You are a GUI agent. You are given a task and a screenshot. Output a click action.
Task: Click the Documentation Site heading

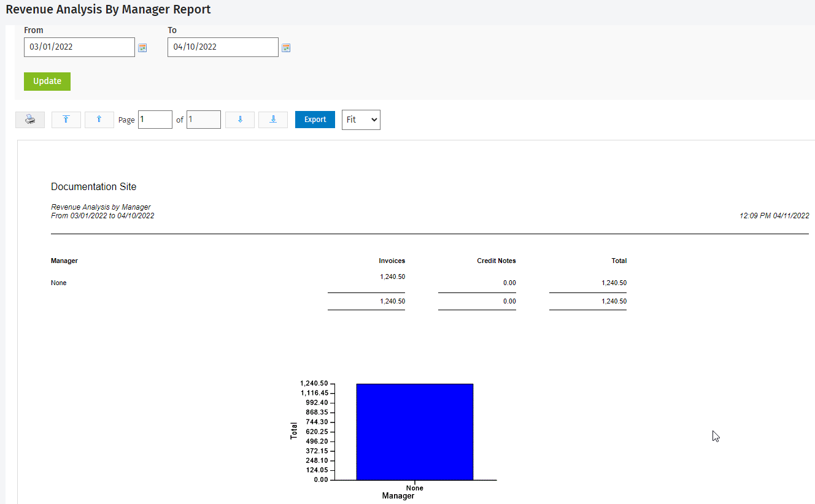click(x=94, y=186)
